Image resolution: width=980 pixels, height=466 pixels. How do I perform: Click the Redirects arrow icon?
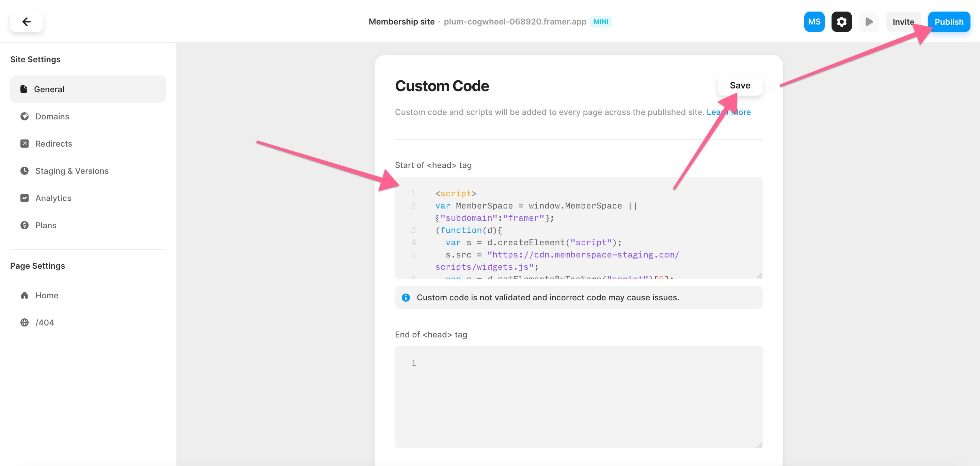pos(25,143)
